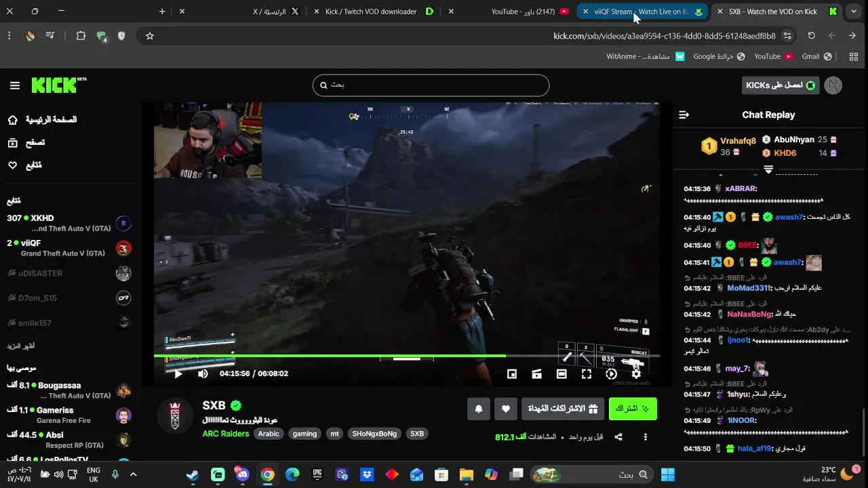Open تصفح browse sidebar item
Screen dimensions: 868x488
[27, 142]
